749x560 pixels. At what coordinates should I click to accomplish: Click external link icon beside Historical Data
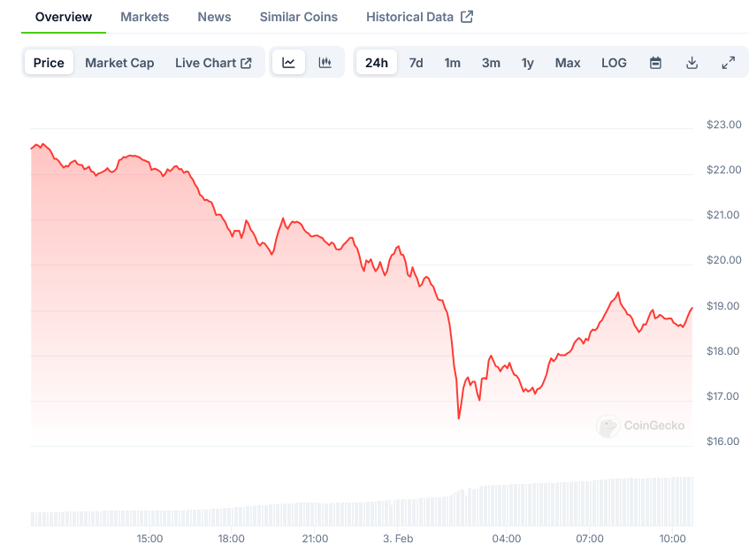tap(467, 17)
